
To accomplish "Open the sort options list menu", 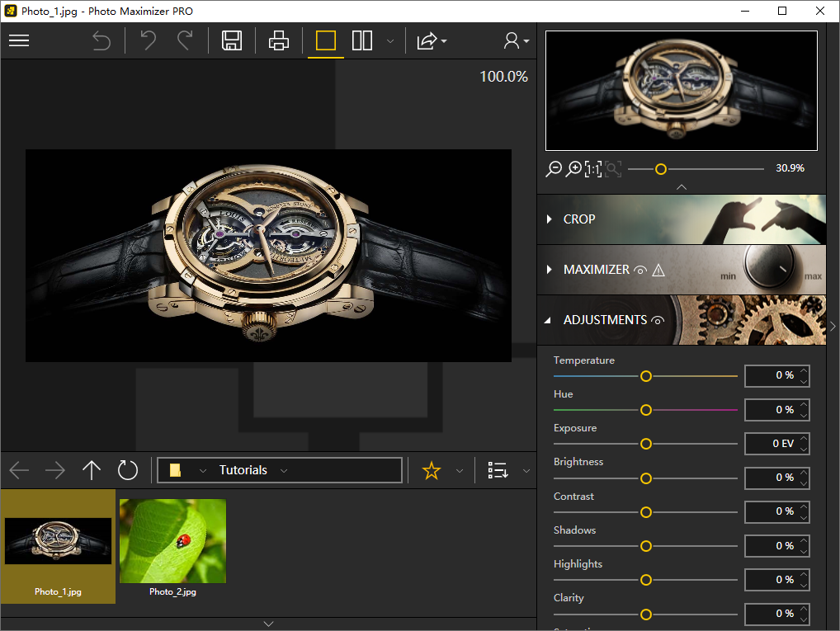I will pyautogui.click(x=498, y=470).
